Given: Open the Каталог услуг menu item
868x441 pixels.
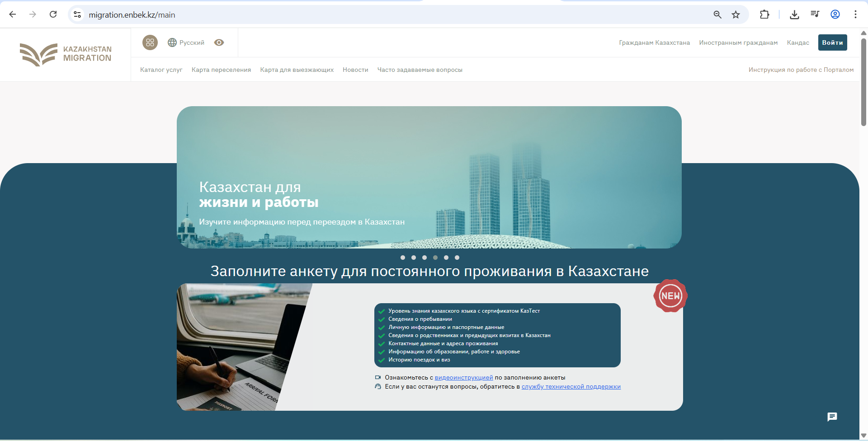Looking at the screenshot, I should tap(161, 70).
